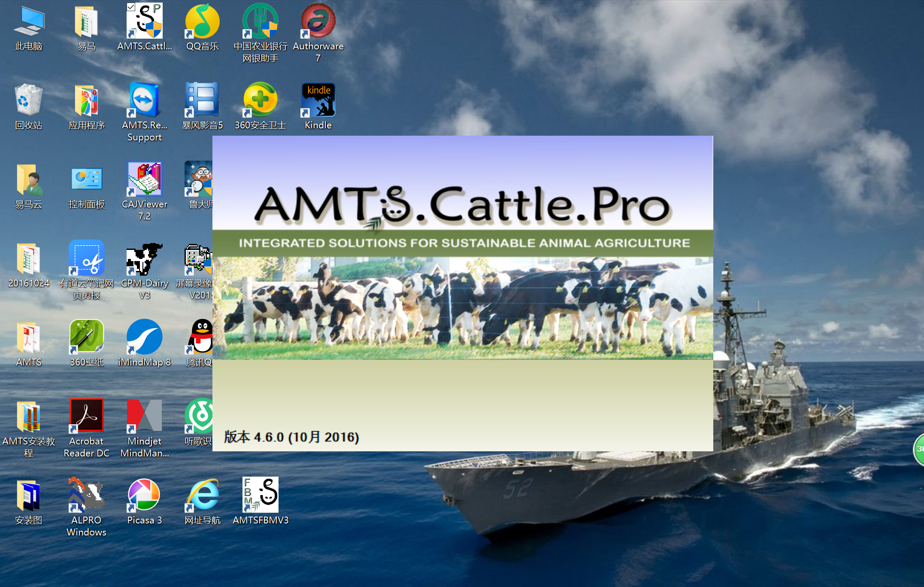Launch CPM-Dairy V3 cow icon
This screenshot has width=924, height=587.
pyautogui.click(x=145, y=271)
